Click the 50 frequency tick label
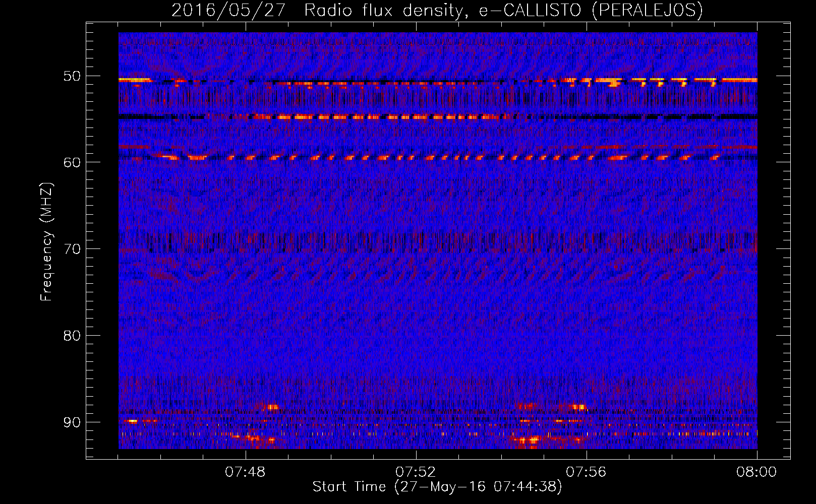 pos(72,76)
